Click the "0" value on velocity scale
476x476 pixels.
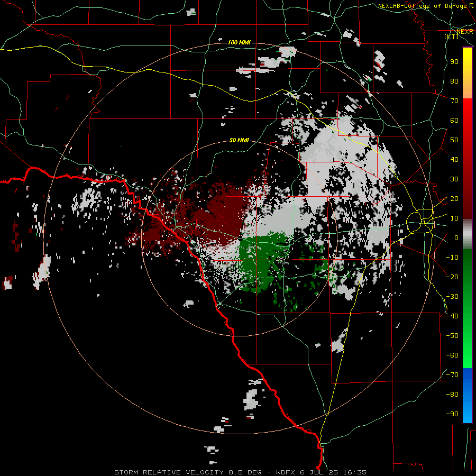pyautogui.click(x=456, y=238)
